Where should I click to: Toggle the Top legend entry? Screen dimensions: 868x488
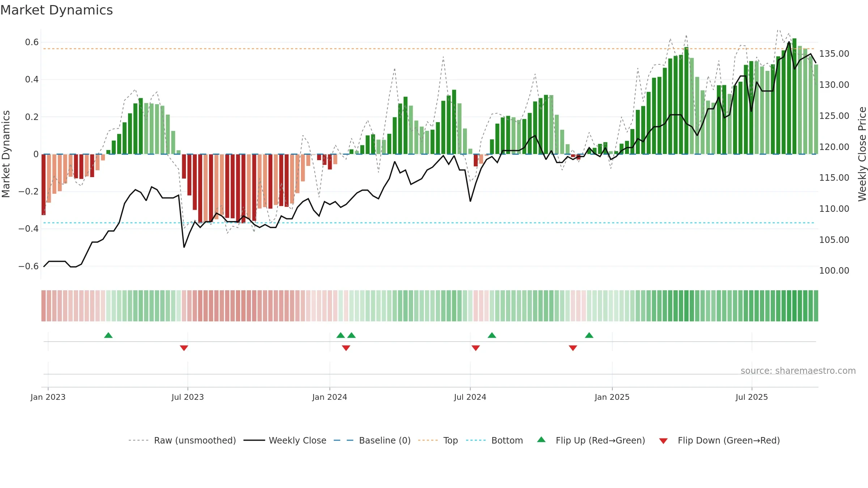coord(438,440)
